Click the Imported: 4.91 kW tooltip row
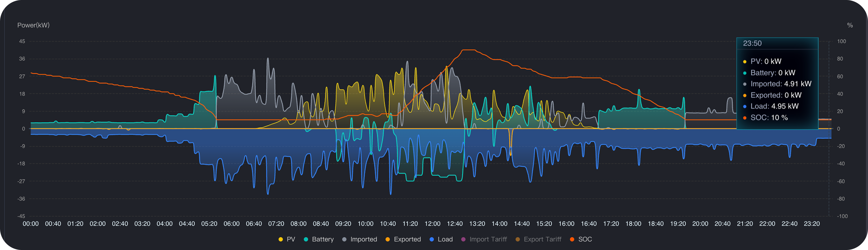 [777, 84]
